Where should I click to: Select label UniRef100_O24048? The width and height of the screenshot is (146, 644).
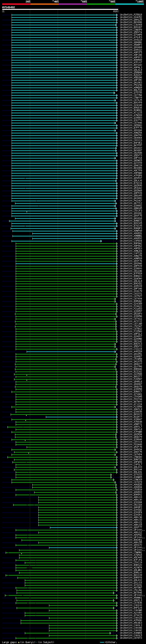(131, 105)
